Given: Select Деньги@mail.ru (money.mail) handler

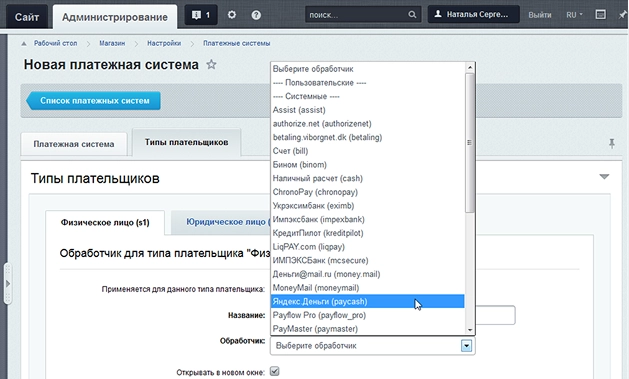Looking at the screenshot, I should pyautogui.click(x=368, y=274).
